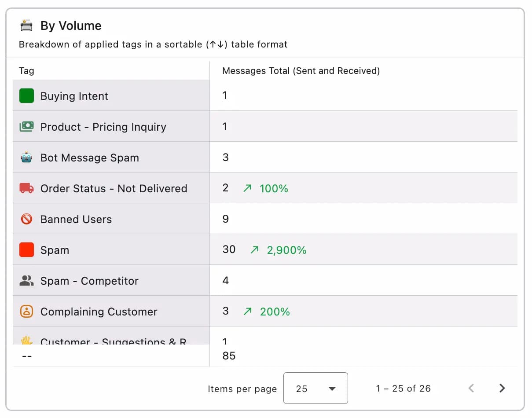This screenshot has width=532, height=418.
Task: Click the red Spam tag swatch
Action: (26, 250)
